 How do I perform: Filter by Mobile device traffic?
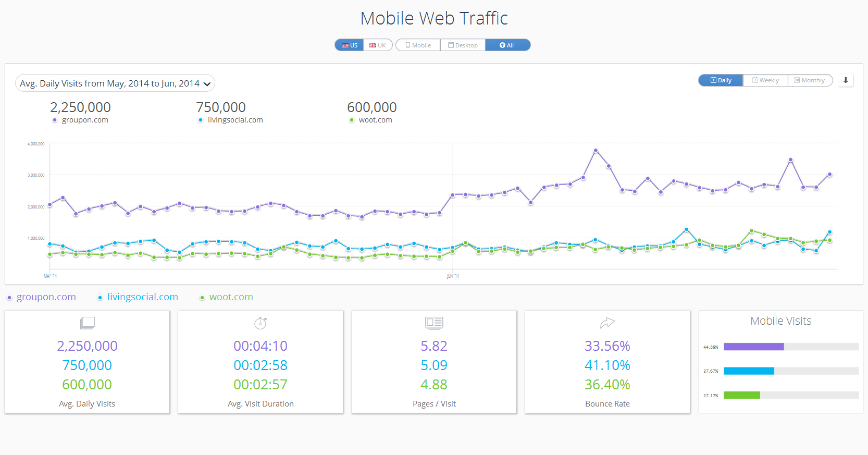point(418,45)
